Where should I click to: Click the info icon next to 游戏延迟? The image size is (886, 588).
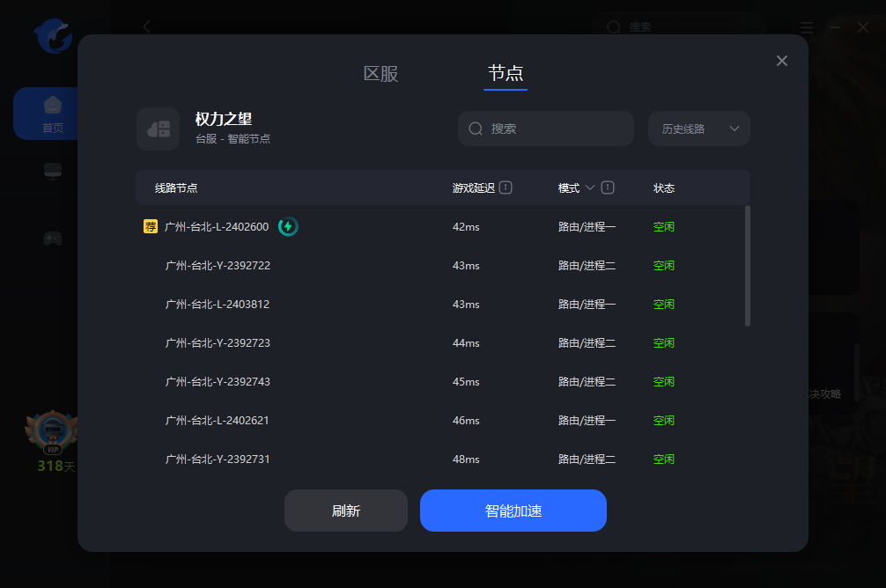[506, 187]
